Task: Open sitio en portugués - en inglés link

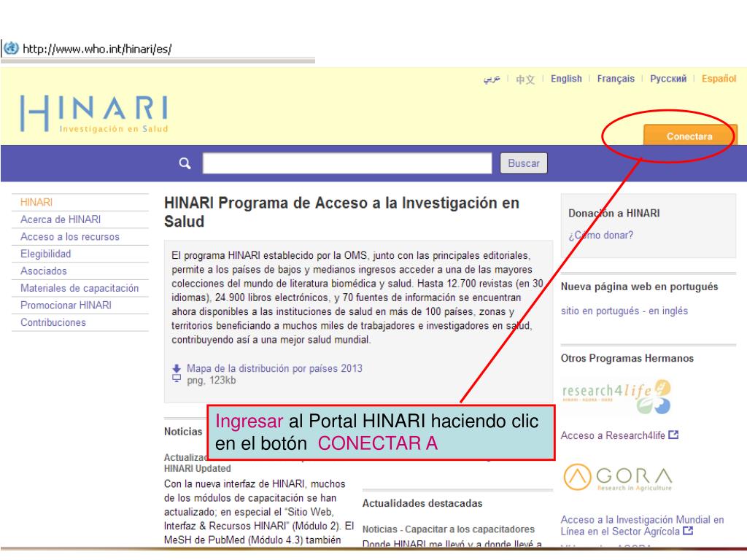Action: (624, 311)
